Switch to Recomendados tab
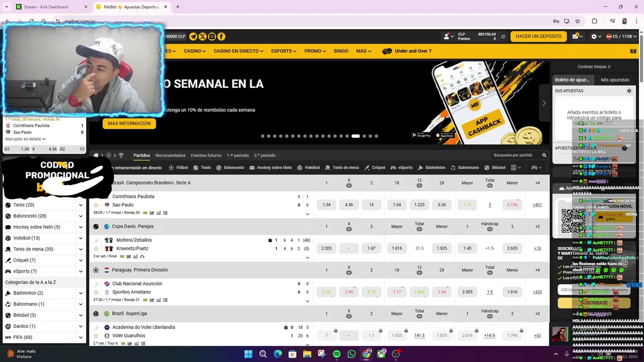 (x=171, y=155)
